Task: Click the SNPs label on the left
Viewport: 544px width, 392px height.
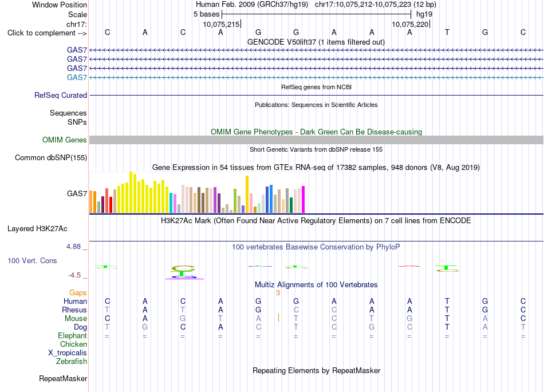Action: [77, 122]
